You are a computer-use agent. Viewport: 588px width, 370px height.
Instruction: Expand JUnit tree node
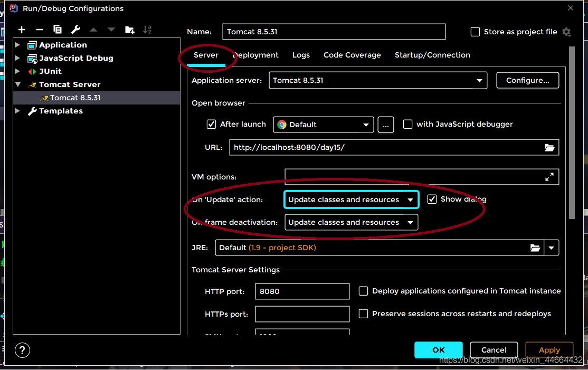[x=17, y=71]
